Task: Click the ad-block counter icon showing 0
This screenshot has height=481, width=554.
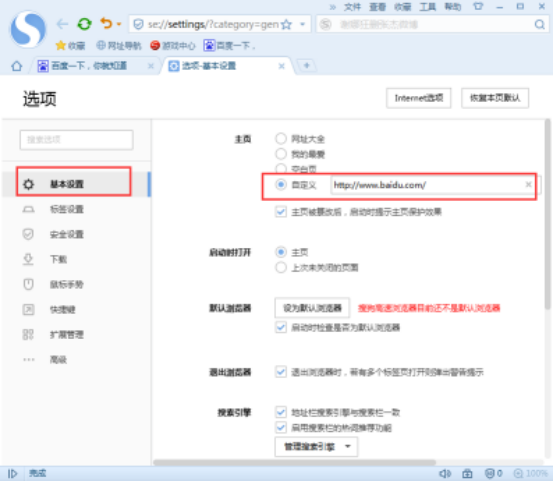Action: [493, 473]
